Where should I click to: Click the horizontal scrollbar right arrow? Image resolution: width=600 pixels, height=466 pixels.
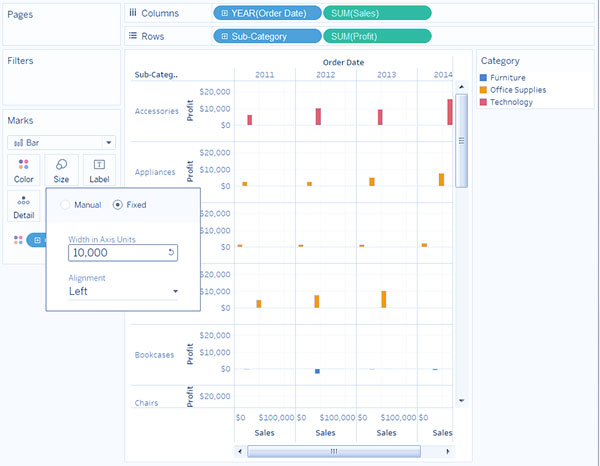[x=447, y=451]
